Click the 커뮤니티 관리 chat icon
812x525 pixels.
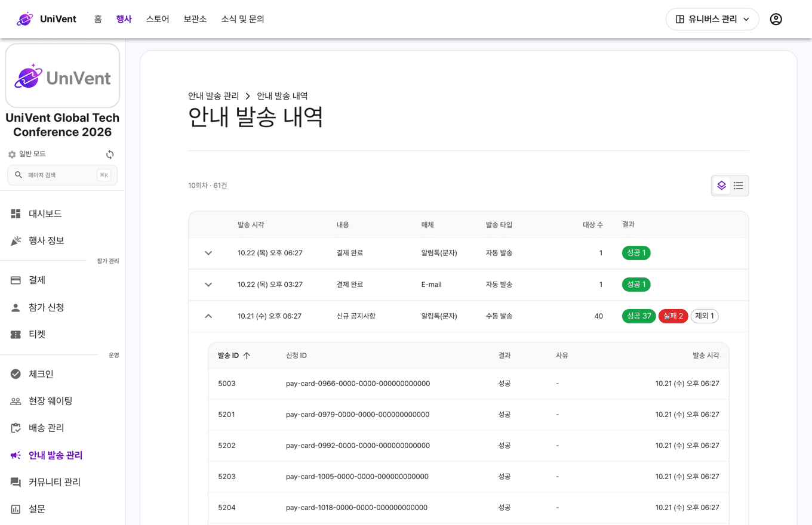tap(16, 482)
